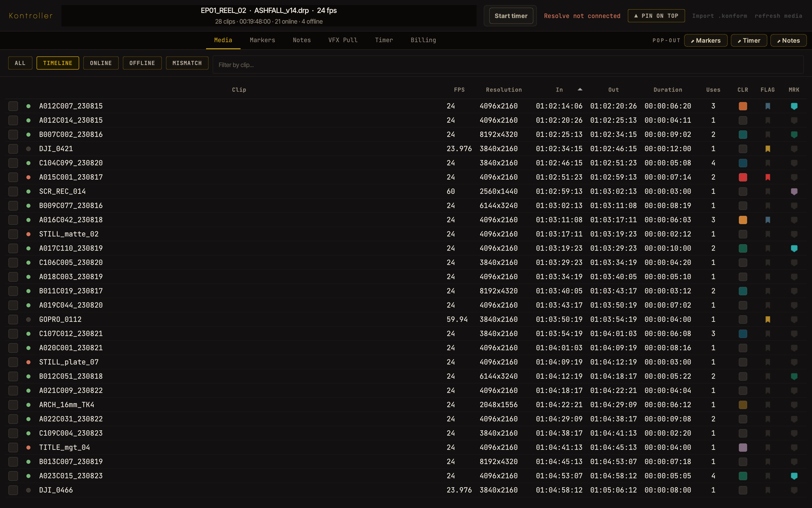This screenshot has height=508, width=812.
Task: Select the ONLINE filter
Action: click(101, 63)
